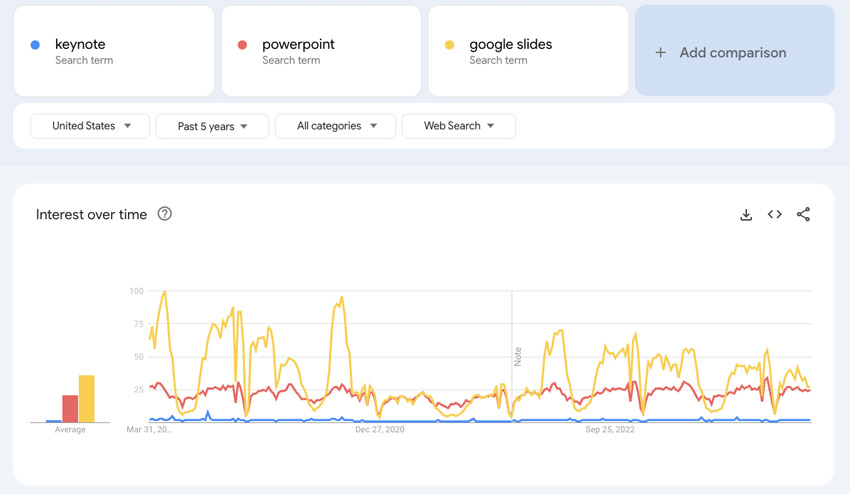Click the Note marker on the chart
The width and height of the screenshot is (850, 494).
[x=518, y=357]
